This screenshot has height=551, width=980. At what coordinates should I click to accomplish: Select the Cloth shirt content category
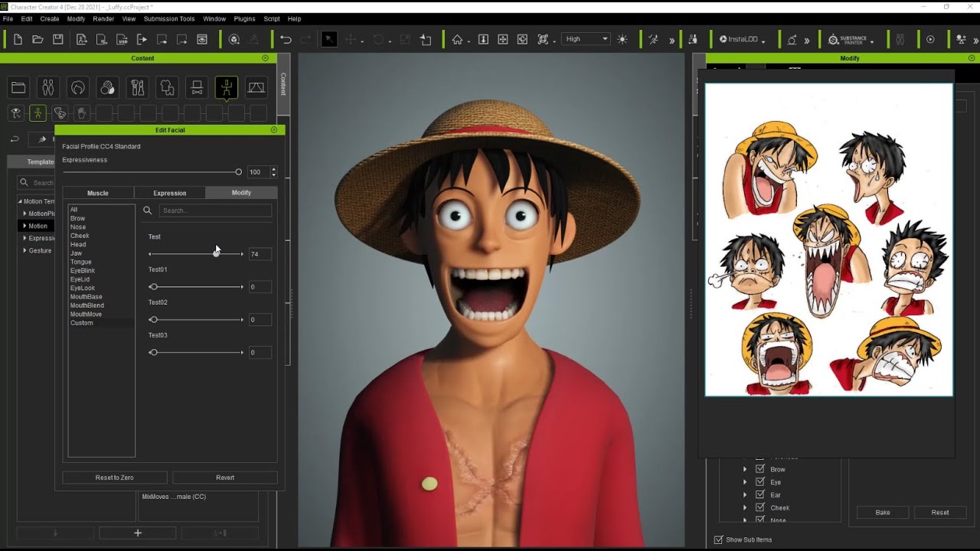[x=167, y=88]
